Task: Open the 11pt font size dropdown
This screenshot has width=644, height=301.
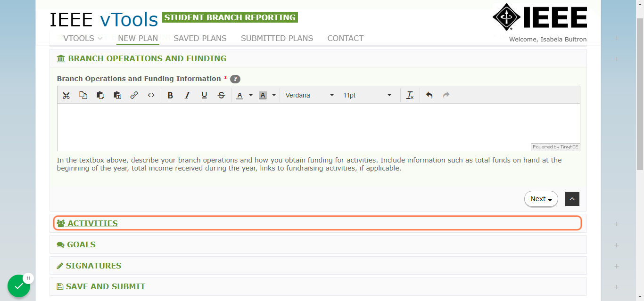Action: click(367, 95)
